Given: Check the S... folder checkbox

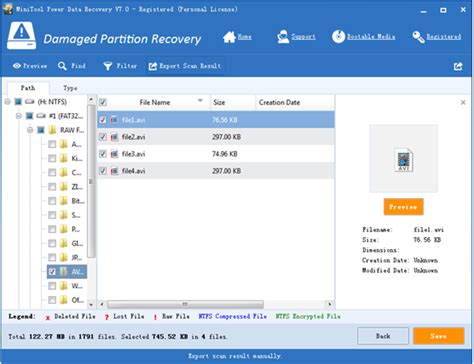Looking at the screenshot, I should click(x=52, y=215).
